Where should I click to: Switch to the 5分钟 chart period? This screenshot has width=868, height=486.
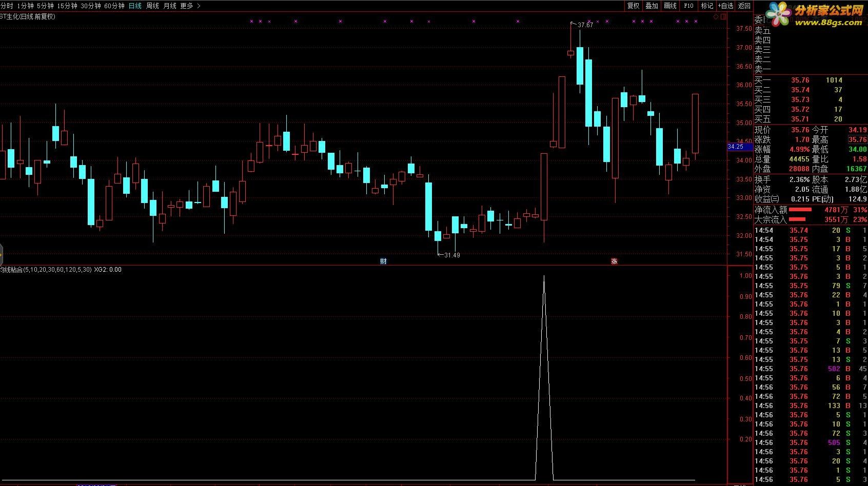pyautogui.click(x=45, y=6)
